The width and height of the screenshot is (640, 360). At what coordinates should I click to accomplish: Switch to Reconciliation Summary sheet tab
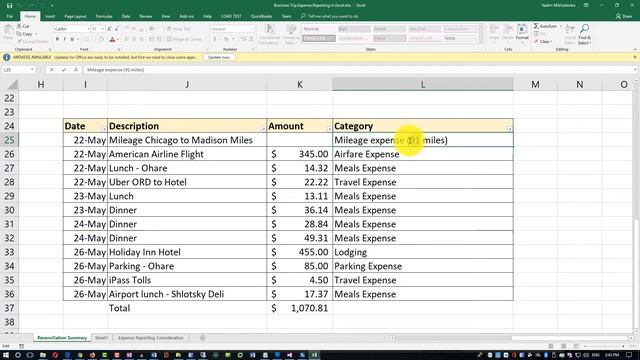pyautogui.click(x=62, y=338)
